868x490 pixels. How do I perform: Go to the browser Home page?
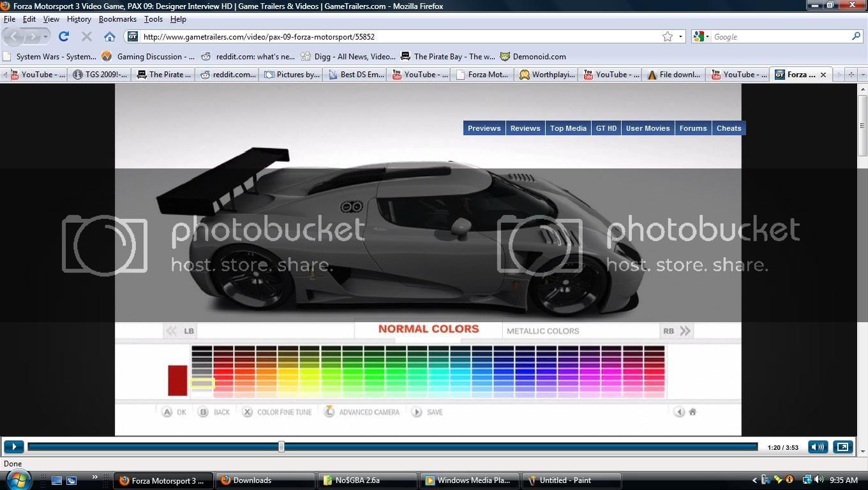pyautogui.click(x=110, y=36)
